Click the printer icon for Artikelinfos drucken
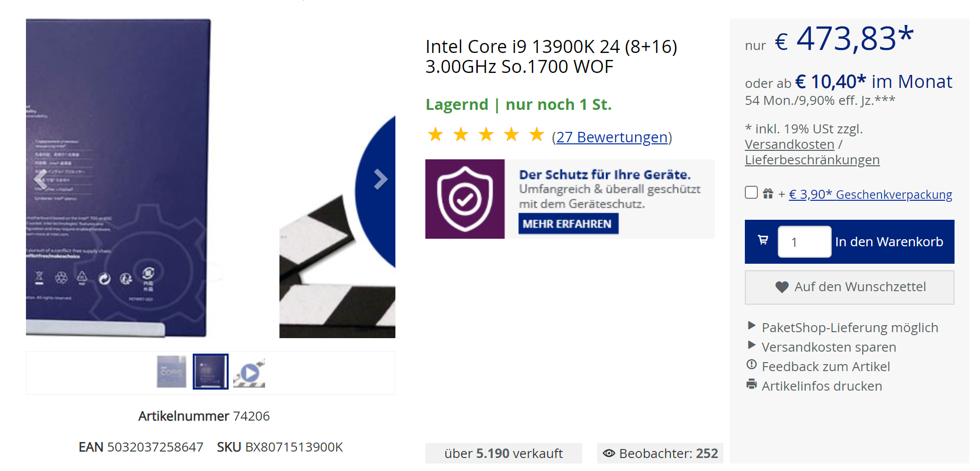The height and width of the screenshot is (471, 980). (751, 385)
